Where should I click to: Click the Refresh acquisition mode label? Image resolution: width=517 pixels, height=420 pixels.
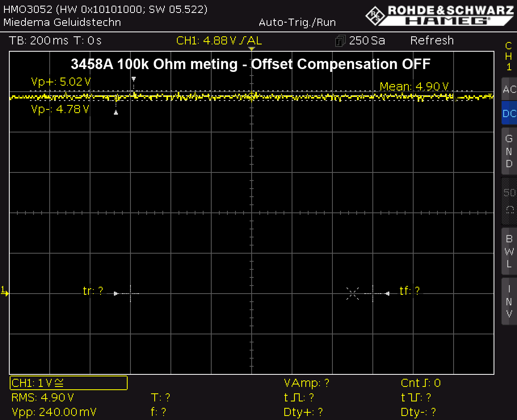coord(432,41)
